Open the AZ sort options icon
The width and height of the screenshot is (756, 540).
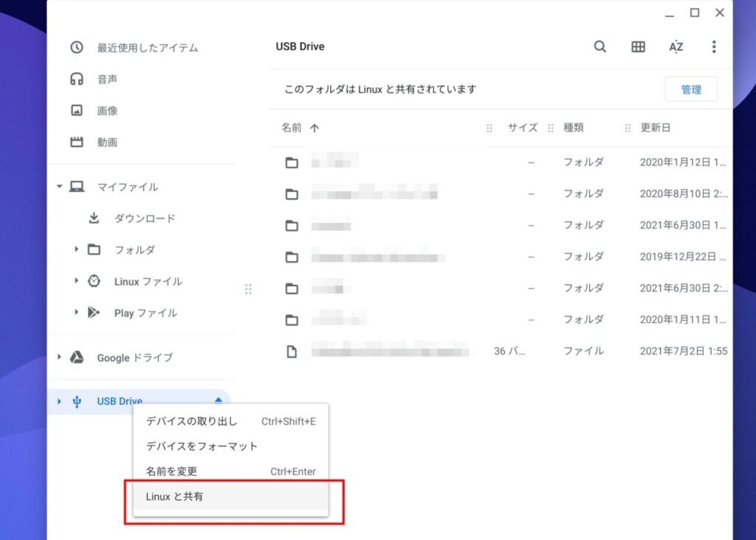tap(676, 46)
